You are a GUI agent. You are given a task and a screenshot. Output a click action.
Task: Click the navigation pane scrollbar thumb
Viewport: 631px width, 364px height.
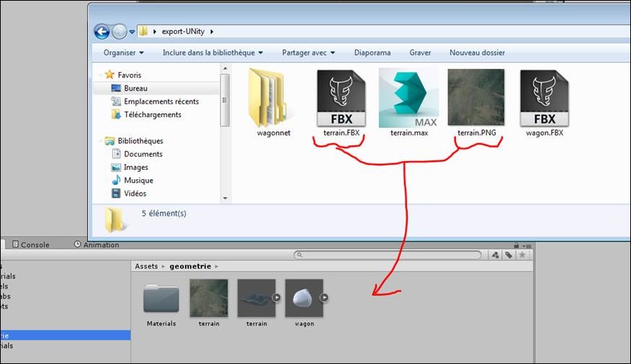coord(225,100)
